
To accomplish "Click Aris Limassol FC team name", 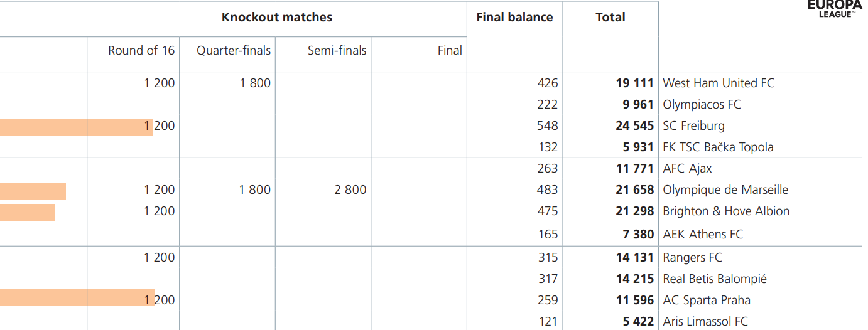I will pyautogui.click(x=705, y=321).
